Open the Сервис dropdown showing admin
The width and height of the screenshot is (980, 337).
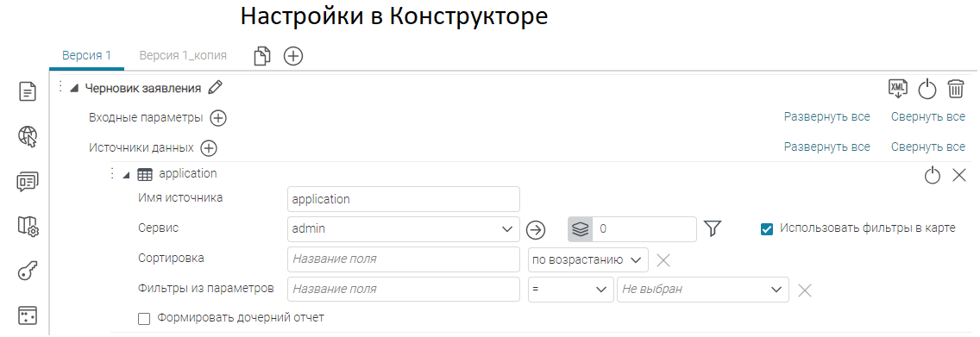[404, 229]
